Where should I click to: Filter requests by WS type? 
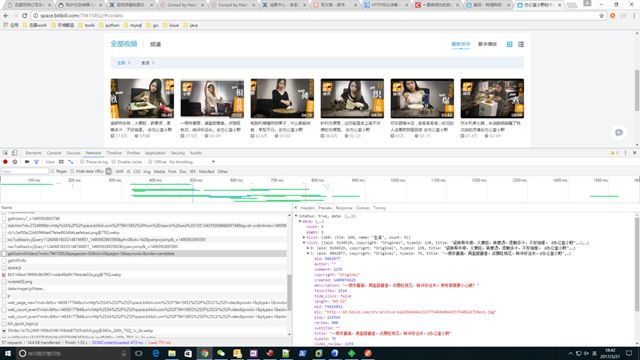[193, 172]
